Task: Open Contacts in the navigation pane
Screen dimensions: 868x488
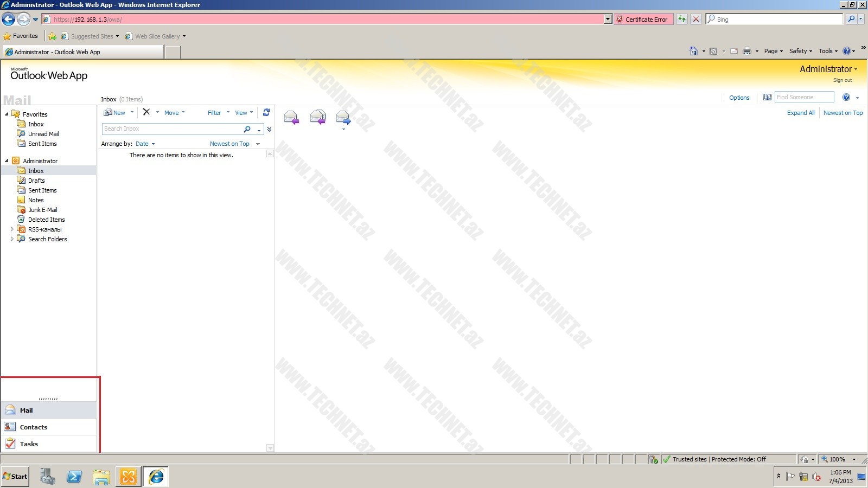Action: point(33,427)
